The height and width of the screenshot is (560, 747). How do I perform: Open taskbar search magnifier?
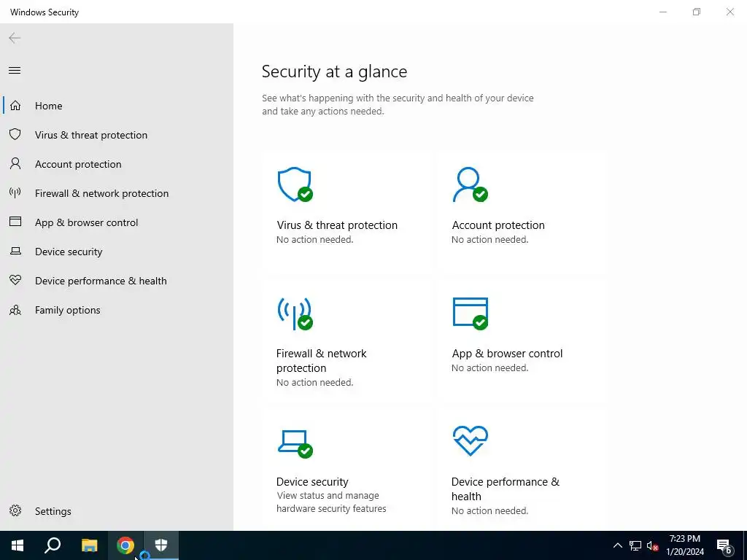point(53,545)
